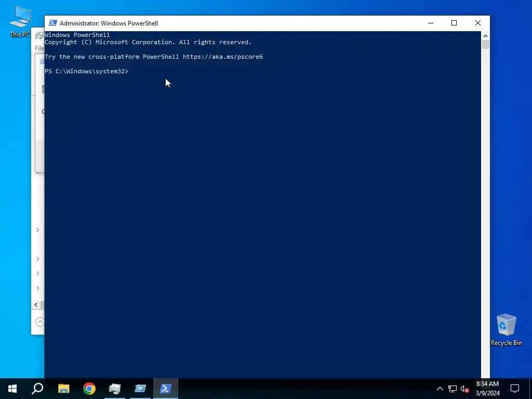Viewport: 532px width, 399px height.
Task: Click the left scroll arrow in background window
Action: coord(36,304)
